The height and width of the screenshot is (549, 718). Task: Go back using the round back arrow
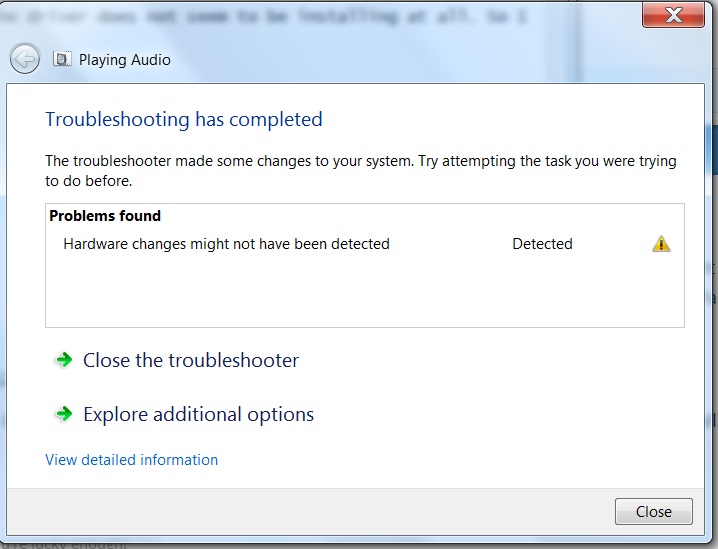[x=25, y=59]
